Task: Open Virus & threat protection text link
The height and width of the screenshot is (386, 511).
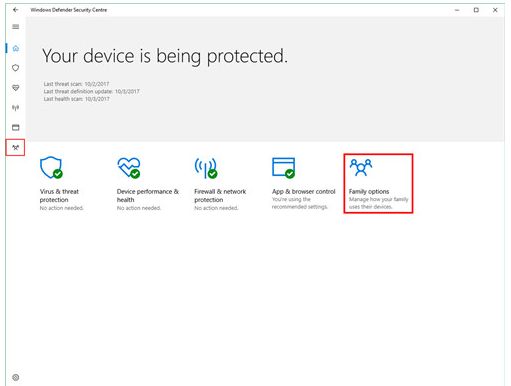Action: [x=59, y=196]
